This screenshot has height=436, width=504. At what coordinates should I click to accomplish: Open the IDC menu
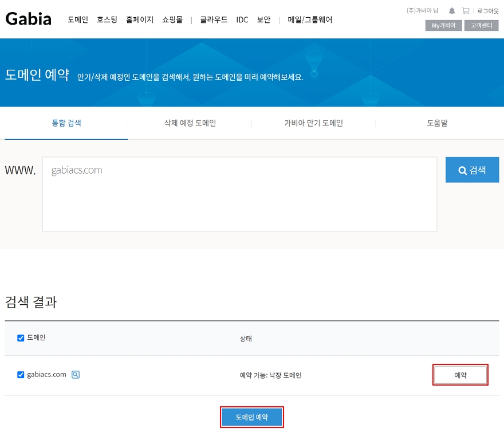point(242,19)
